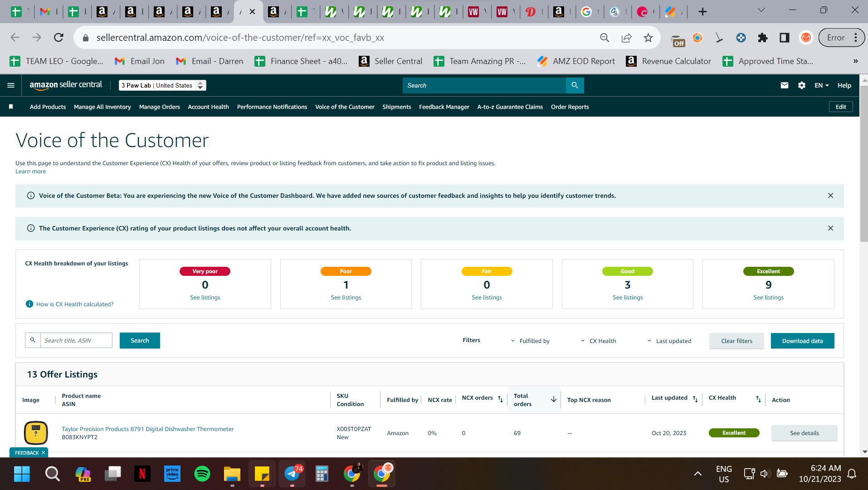
Task: Click See details for Taylor thermometer
Action: (805, 433)
